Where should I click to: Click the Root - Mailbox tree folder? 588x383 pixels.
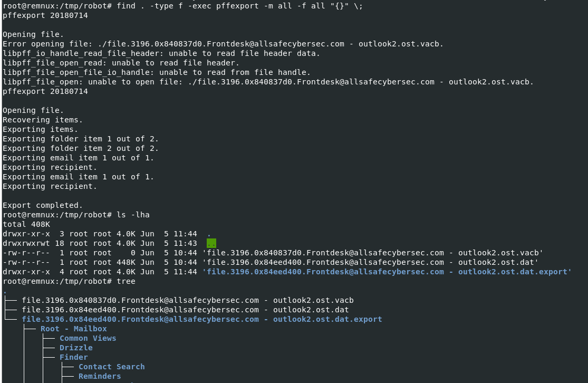point(73,329)
